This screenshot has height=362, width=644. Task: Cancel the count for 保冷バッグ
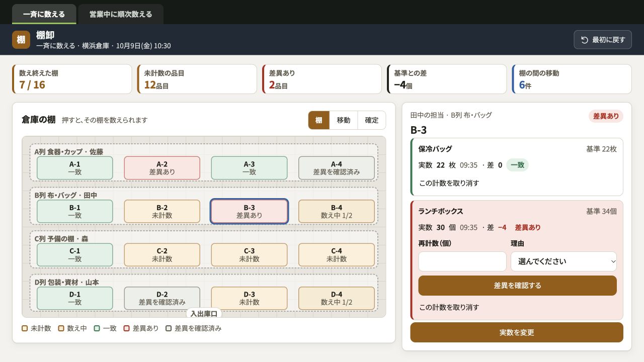coord(449,183)
